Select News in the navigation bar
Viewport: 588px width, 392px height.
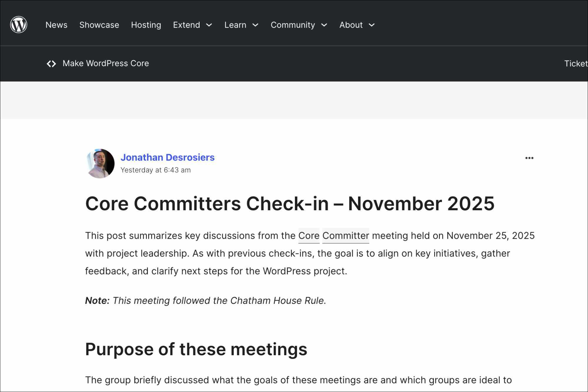point(56,25)
